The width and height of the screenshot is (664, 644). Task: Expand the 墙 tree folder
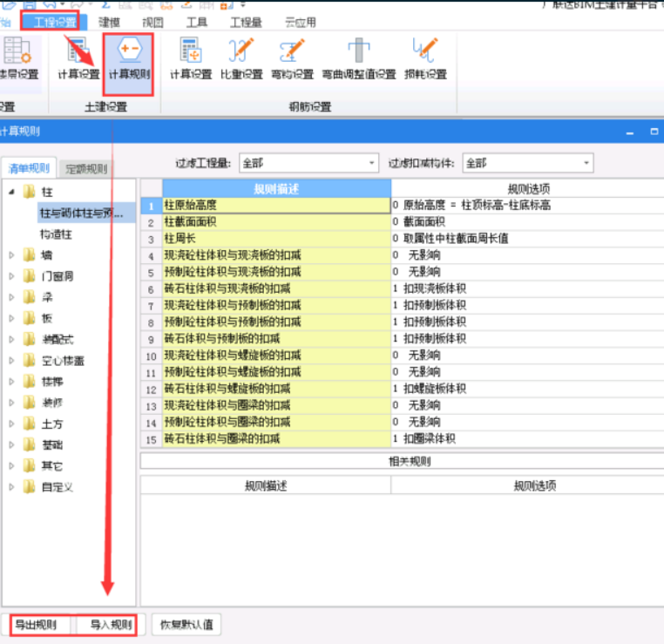(12, 255)
